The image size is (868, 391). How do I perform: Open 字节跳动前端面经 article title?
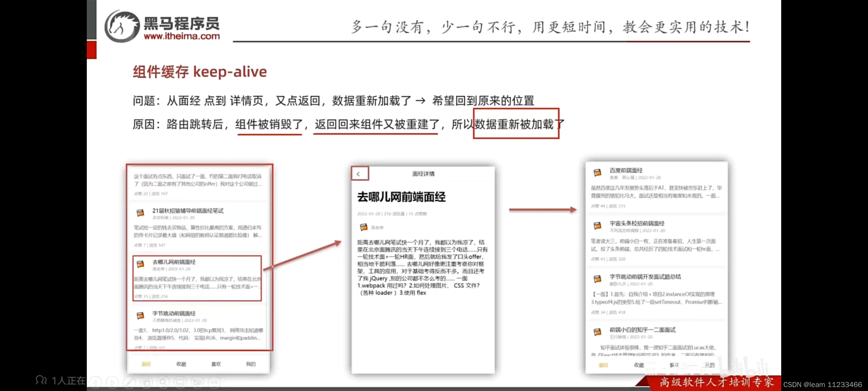pyautogui.click(x=174, y=313)
